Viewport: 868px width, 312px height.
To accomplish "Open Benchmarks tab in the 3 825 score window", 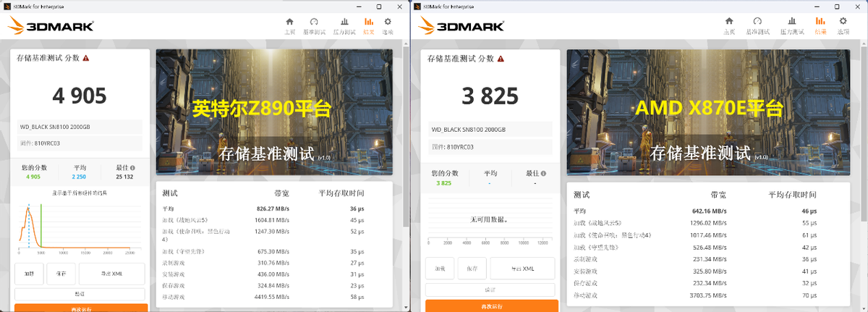I will pyautogui.click(x=757, y=26).
